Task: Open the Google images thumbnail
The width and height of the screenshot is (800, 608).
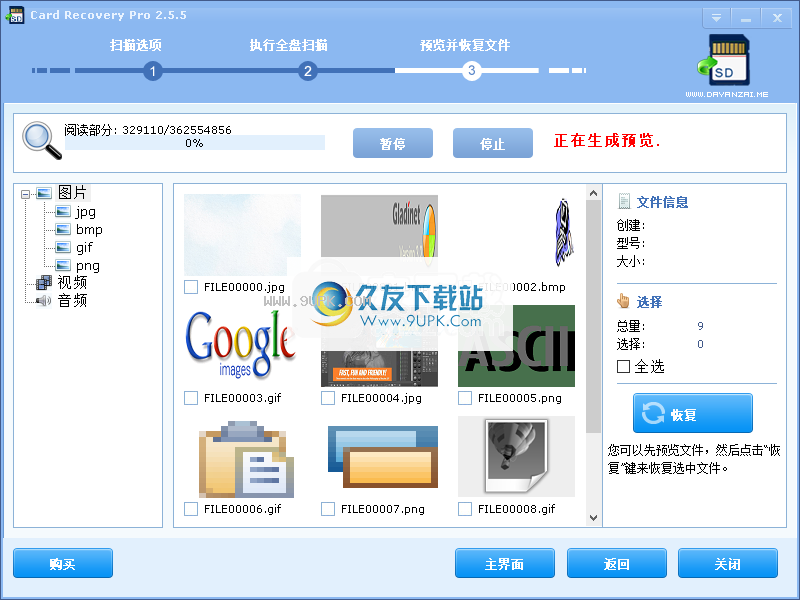Action: click(240, 345)
